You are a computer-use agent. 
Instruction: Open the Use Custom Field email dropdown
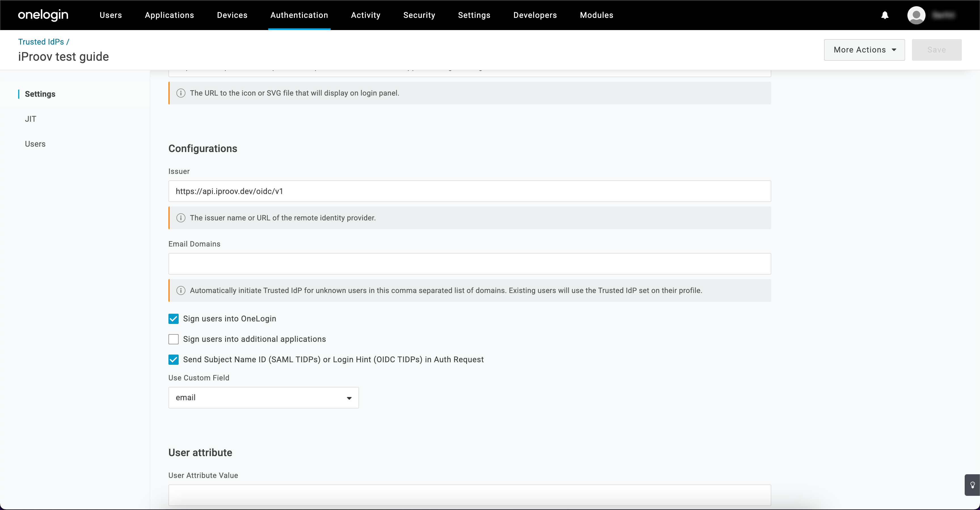coord(263,398)
